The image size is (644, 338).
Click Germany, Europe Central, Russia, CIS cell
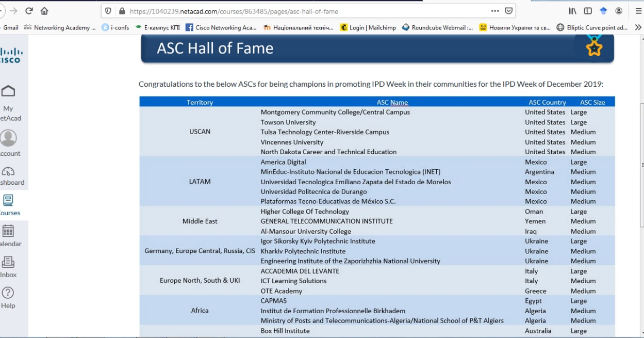coord(200,251)
